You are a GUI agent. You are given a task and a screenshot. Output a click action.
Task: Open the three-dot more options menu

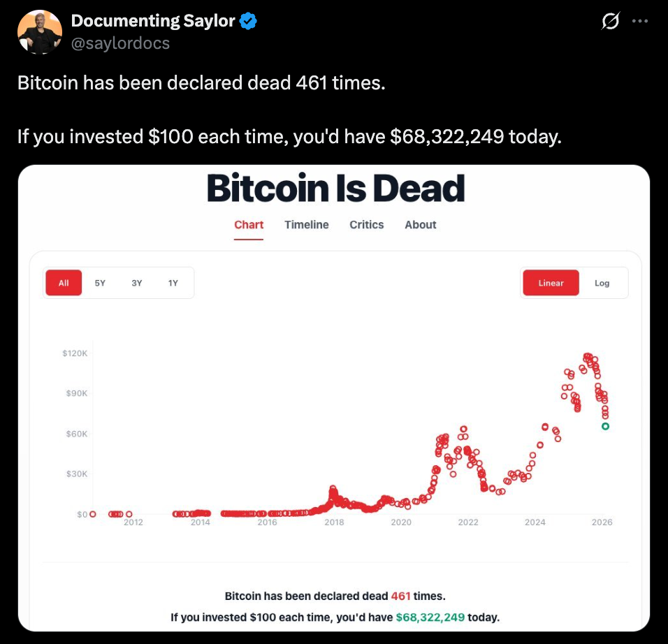[640, 22]
